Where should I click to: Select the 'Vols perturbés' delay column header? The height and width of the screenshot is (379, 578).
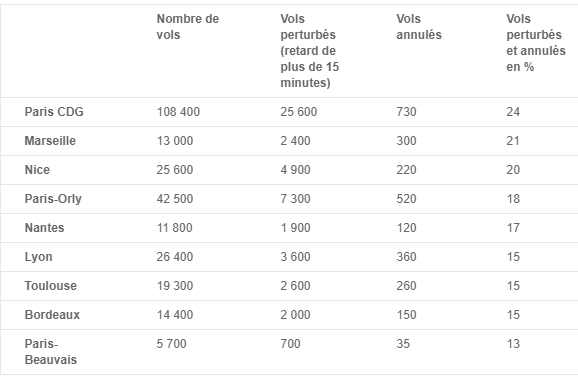[x=310, y=51]
